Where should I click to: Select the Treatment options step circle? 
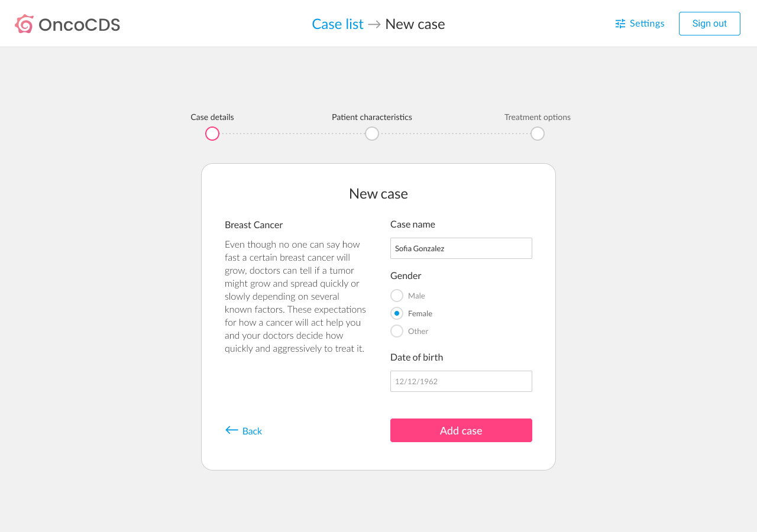538,134
